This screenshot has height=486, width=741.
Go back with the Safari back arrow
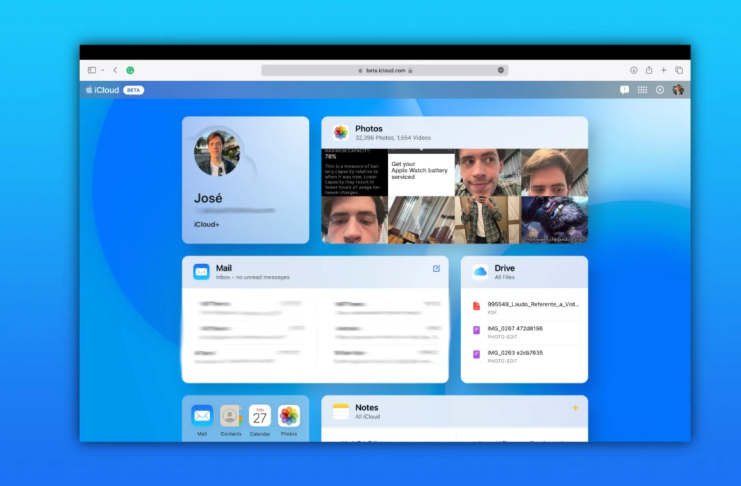(115, 70)
